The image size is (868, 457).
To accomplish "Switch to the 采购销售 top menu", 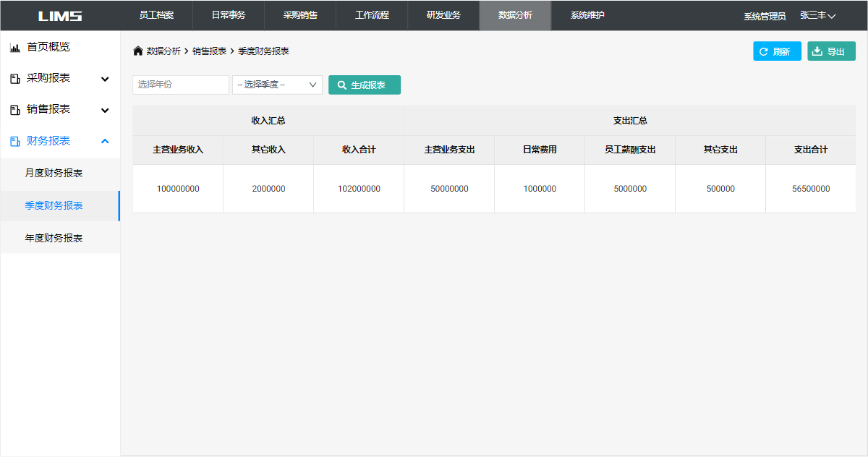I will (300, 15).
